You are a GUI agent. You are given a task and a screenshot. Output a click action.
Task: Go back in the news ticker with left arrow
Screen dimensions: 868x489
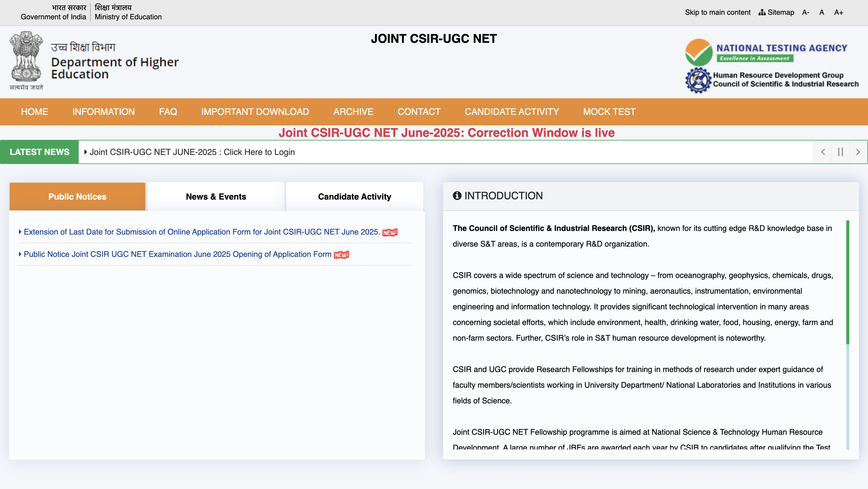click(822, 152)
